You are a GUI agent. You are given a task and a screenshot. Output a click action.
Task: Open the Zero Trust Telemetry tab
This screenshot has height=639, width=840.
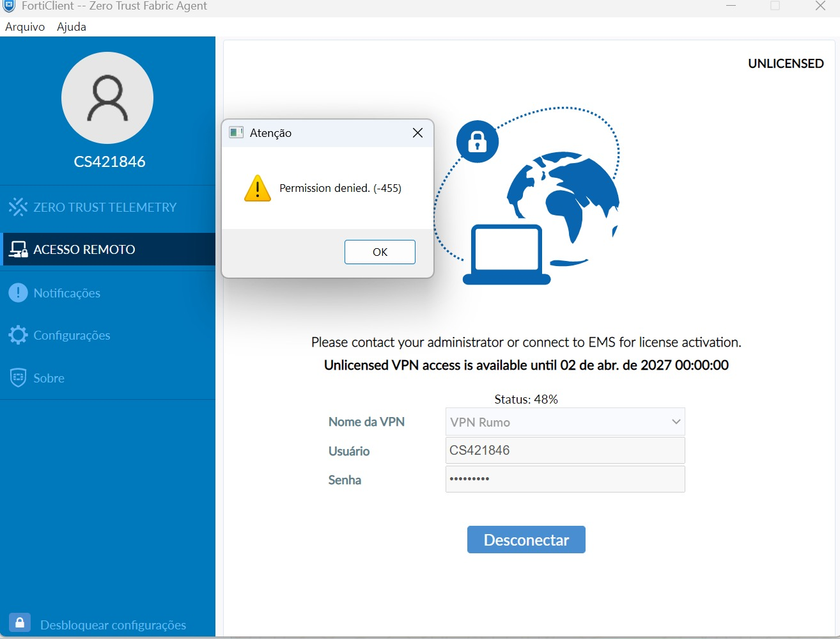click(107, 207)
